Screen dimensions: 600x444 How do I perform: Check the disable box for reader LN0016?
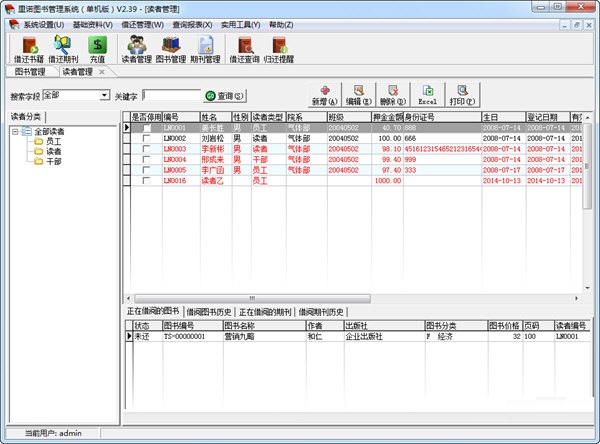[147, 180]
